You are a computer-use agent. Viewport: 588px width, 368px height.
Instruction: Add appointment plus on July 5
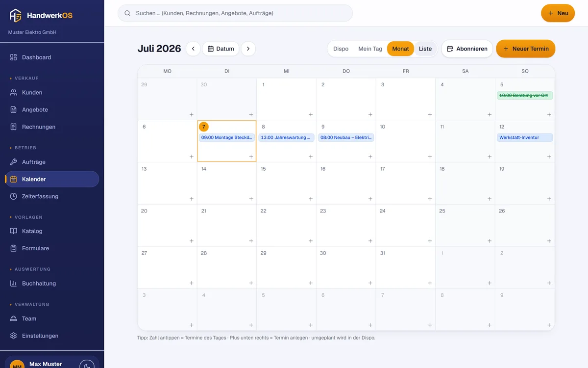(549, 114)
